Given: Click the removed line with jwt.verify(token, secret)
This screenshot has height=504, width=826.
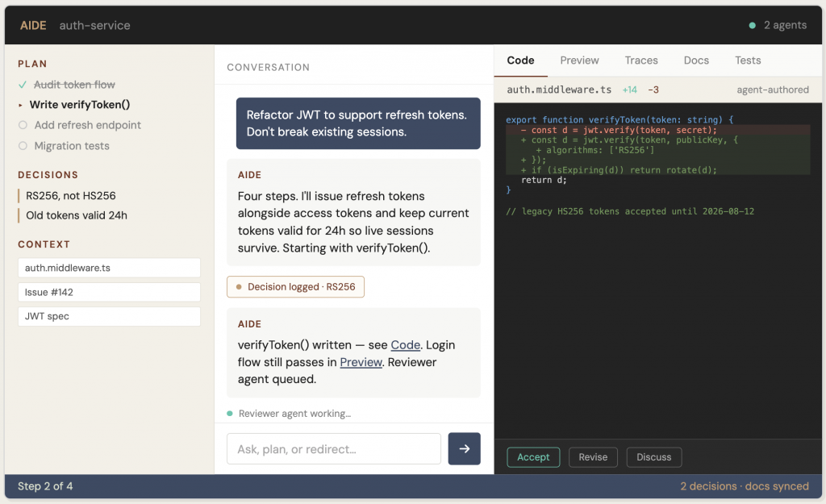Looking at the screenshot, I should pyautogui.click(x=658, y=130).
